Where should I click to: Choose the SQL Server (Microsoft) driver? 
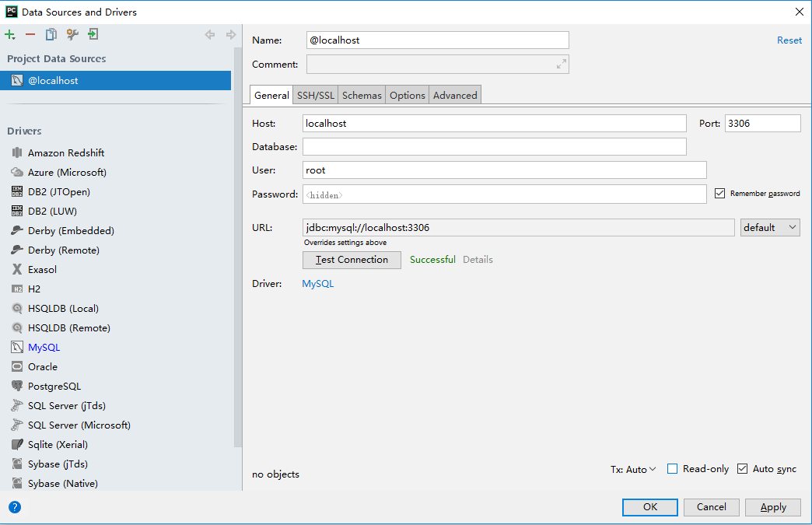click(x=79, y=425)
